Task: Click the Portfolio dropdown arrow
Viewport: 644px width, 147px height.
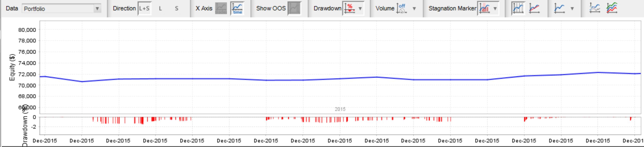Action: point(97,9)
